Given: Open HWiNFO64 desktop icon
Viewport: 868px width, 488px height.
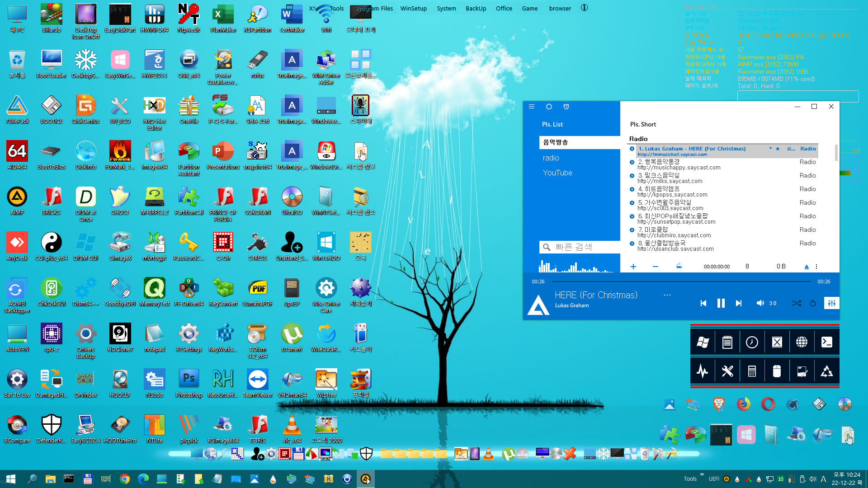Looking at the screenshot, I should pyautogui.click(x=154, y=18).
